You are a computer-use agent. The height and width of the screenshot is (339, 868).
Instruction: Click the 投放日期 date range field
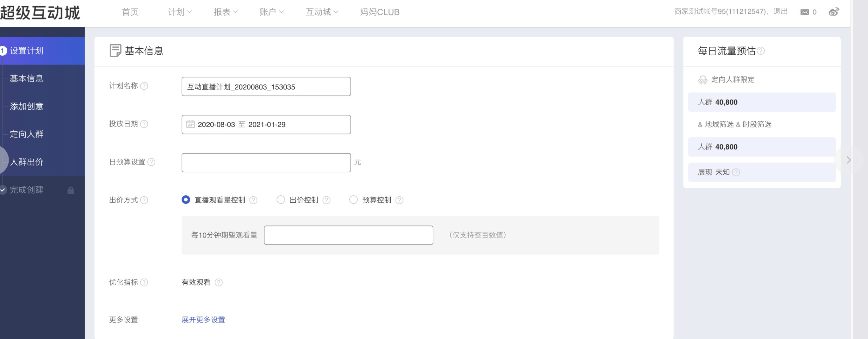point(266,125)
